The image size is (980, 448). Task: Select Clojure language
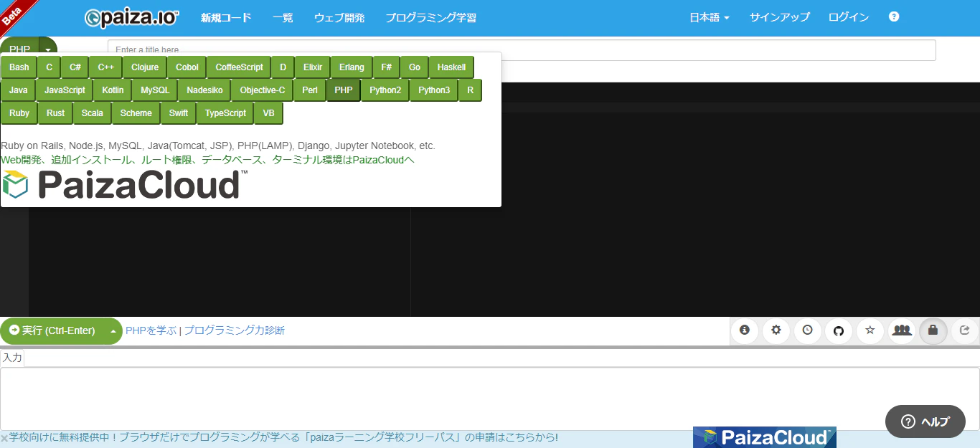pyautogui.click(x=145, y=67)
